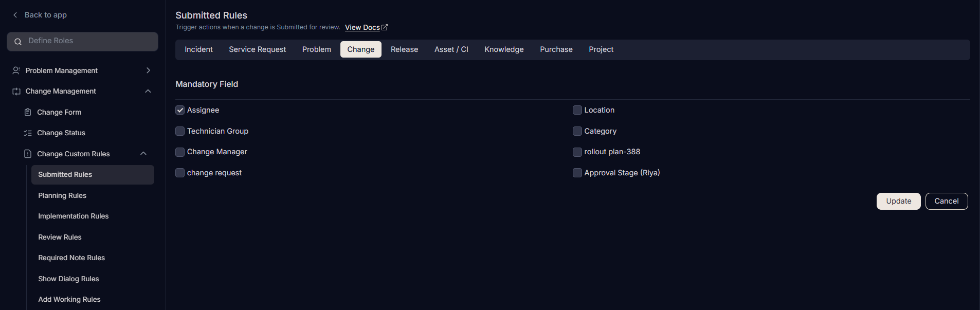Enable the Technician Group checkbox
Screen dimensions: 980x310
pos(180,131)
